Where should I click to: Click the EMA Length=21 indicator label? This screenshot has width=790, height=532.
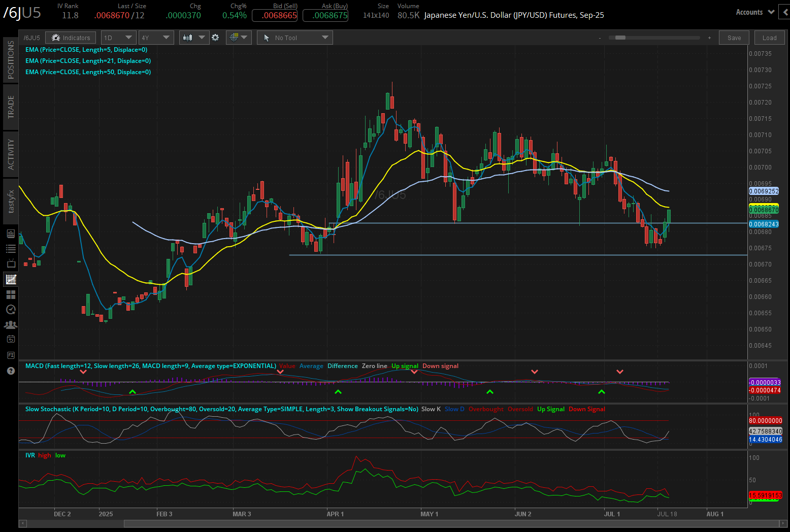[x=88, y=60]
